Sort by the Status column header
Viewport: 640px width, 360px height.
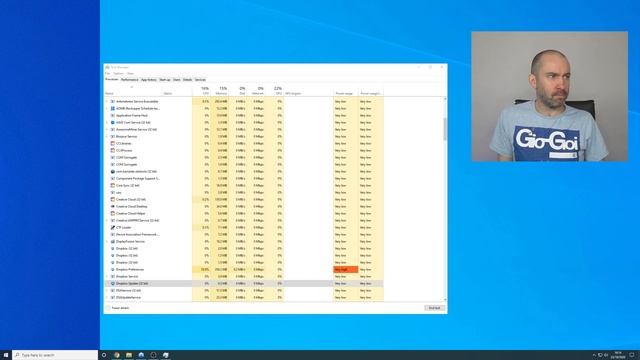tap(177, 91)
